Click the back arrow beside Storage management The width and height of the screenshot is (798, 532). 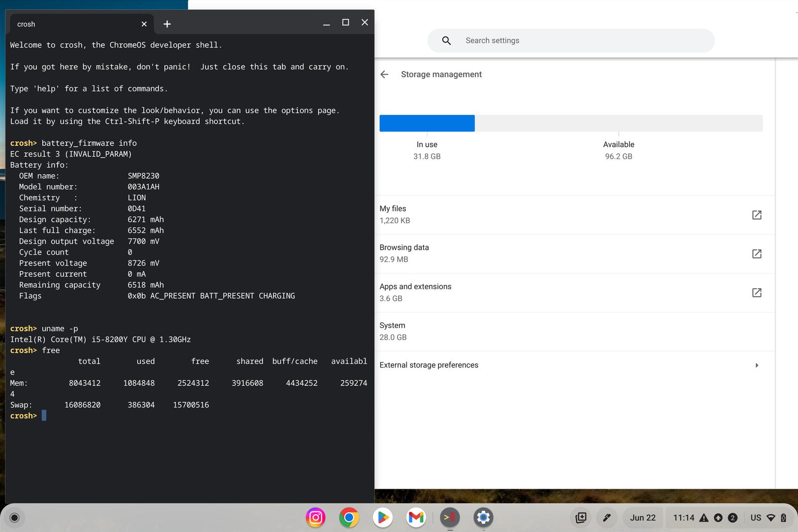click(385, 74)
